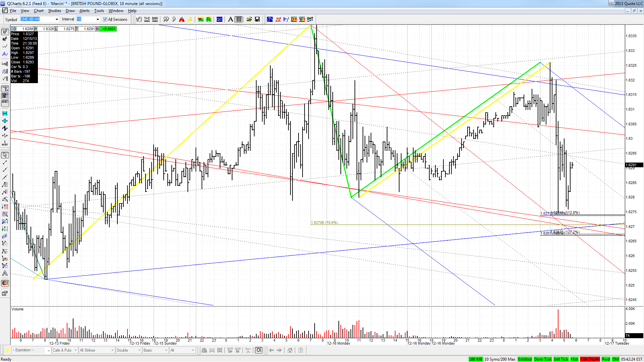Toggle the chart grid icon

click(x=238, y=19)
